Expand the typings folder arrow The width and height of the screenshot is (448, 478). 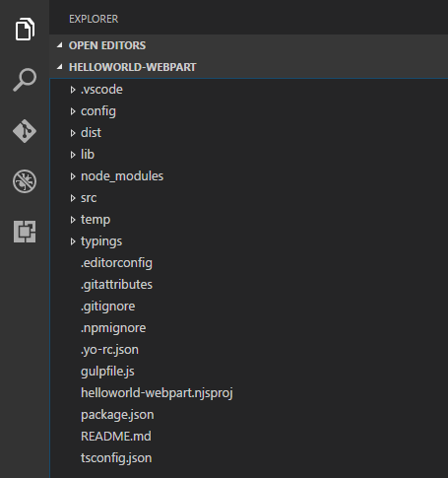tap(73, 241)
